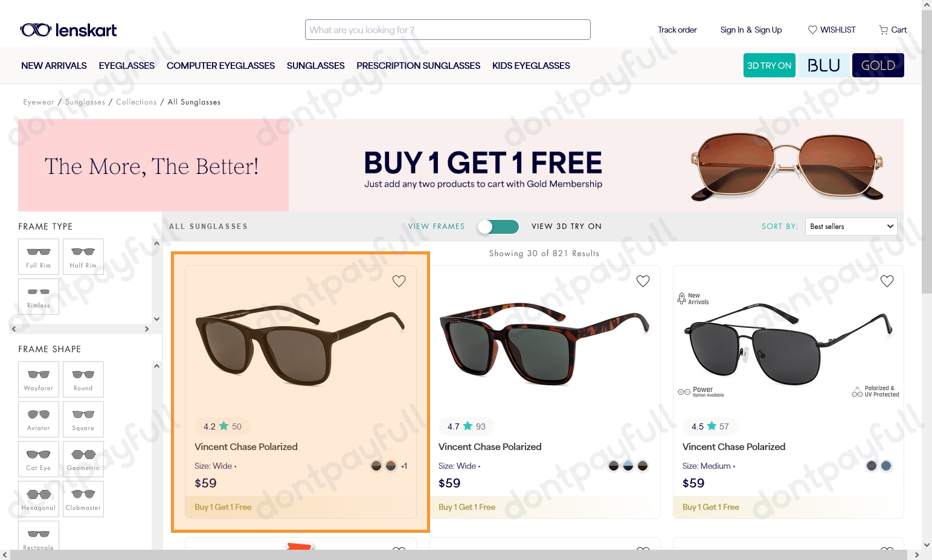Choose the Wayfarer frame shape

pyautogui.click(x=39, y=379)
